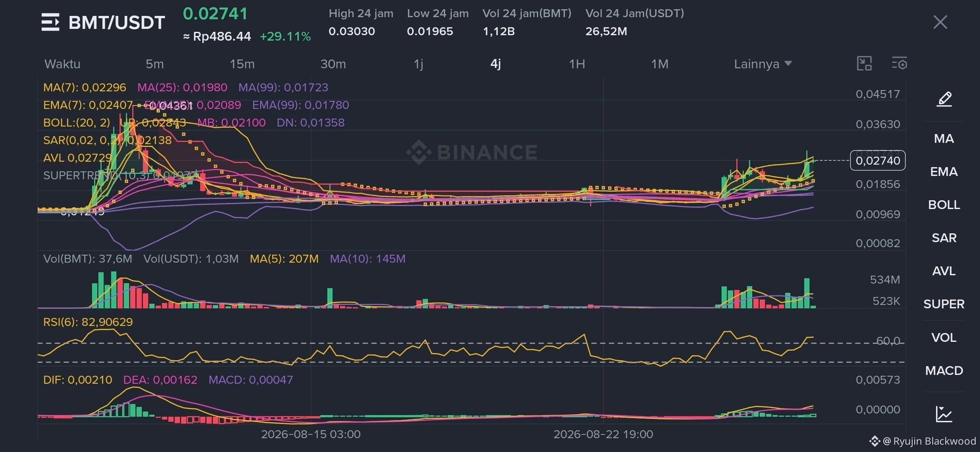
Task: Click the MACD: 0,00047 label
Action: click(x=250, y=380)
